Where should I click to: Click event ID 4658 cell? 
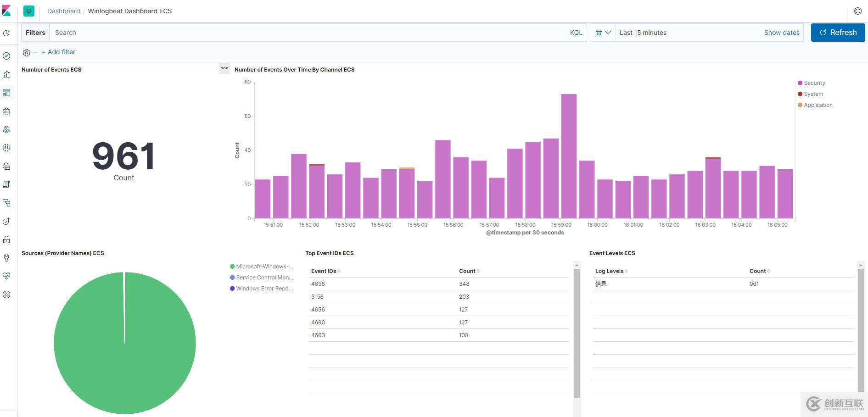click(x=318, y=284)
